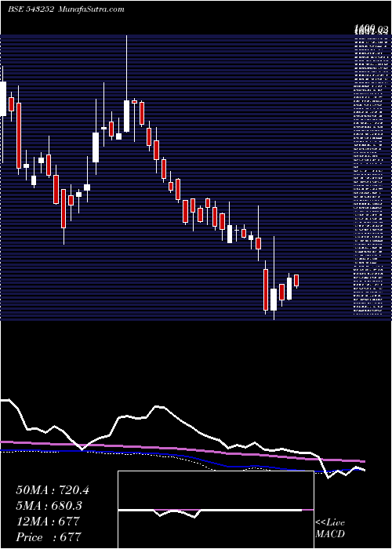
Task: Click the last red candlestick on the right
Action: 296,281
